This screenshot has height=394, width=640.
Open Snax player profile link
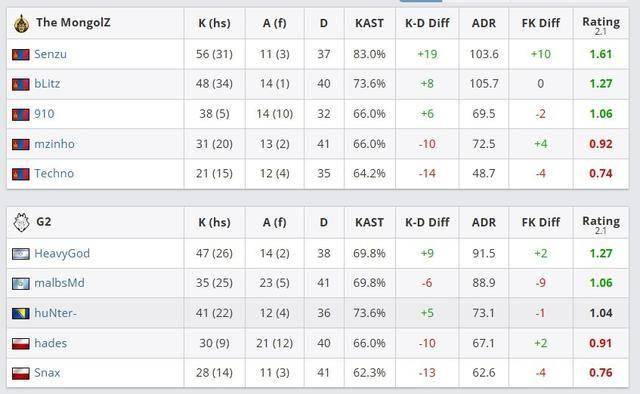point(47,372)
